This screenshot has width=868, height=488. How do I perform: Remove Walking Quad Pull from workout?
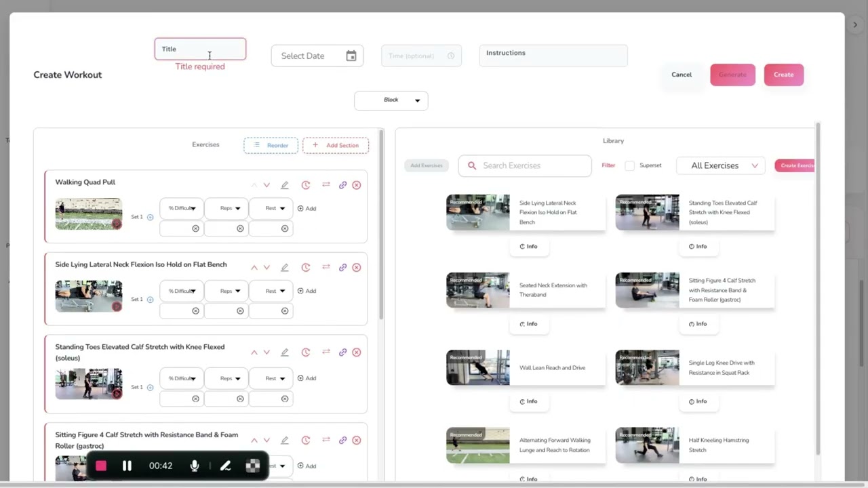tap(357, 185)
